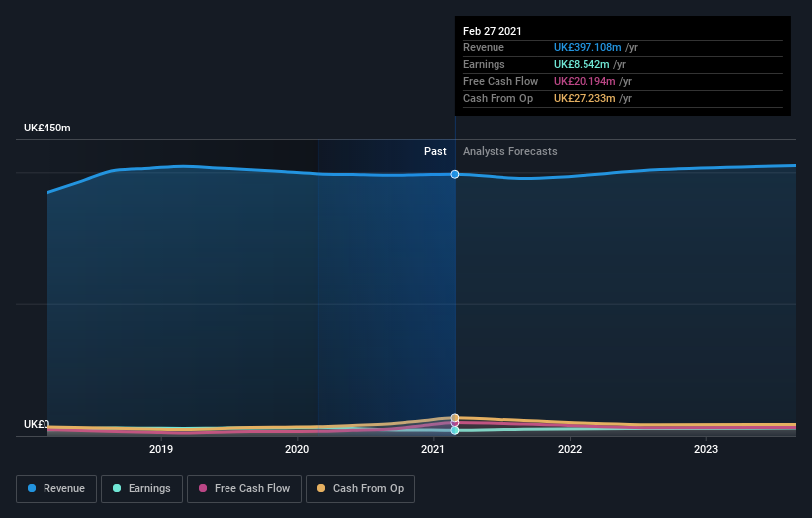Click the UK£27.233m cash from op value
812x518 pixels.
[x=585, y=98]
